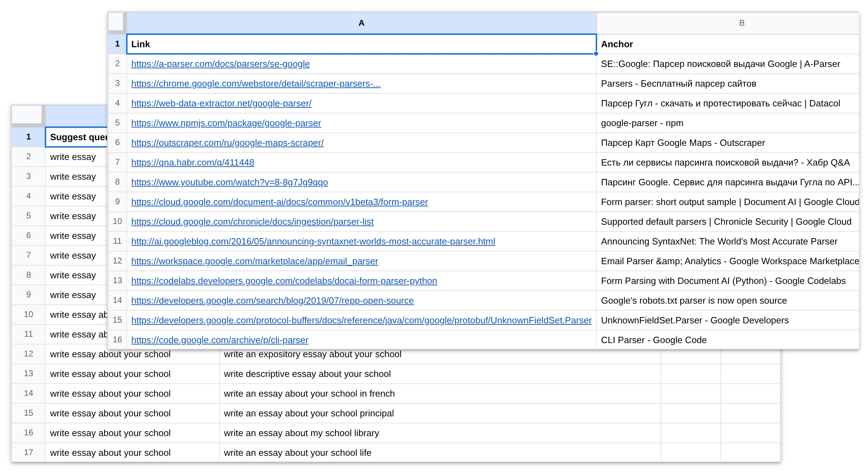Select 'write an essay about my school library' cell
The width and height of the screenshot is (868, 472).
coord(440,433)
